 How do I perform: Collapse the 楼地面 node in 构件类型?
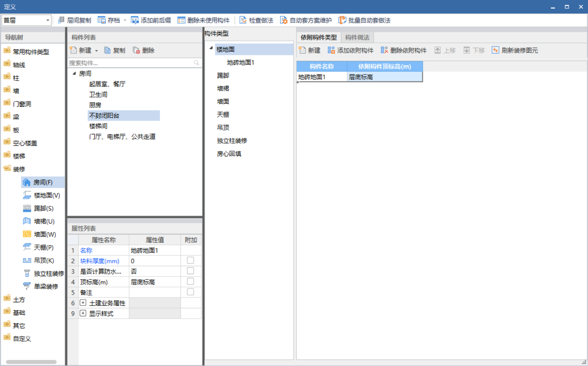click(x=211, y=49)
